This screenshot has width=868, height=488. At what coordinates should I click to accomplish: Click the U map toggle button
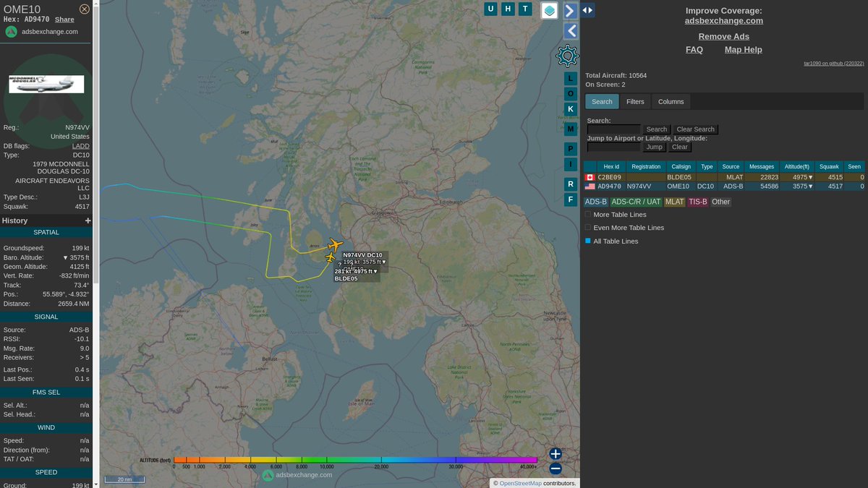click(491, 9)
